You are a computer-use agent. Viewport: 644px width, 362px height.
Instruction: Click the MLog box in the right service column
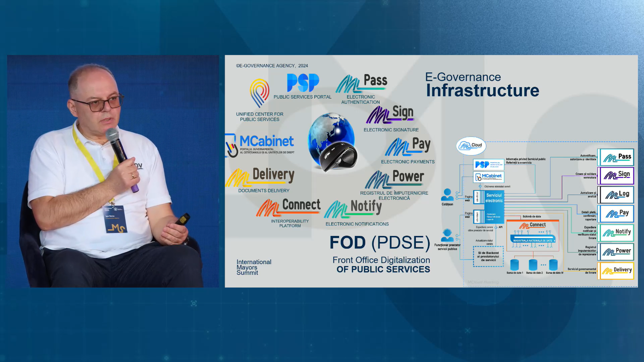[616, 195]
